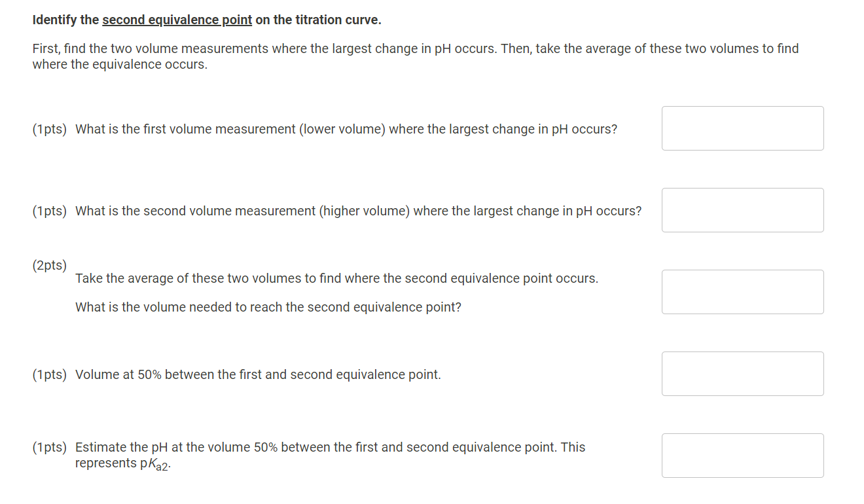
Task: Click the question asking volume for second equivalence point
Action: 268,307
